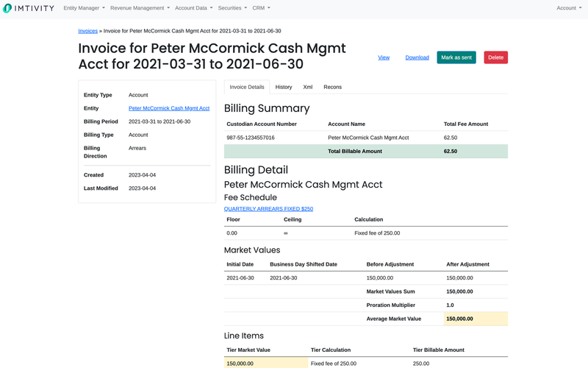
Task: Switch to the History tab
Action: 284,87
